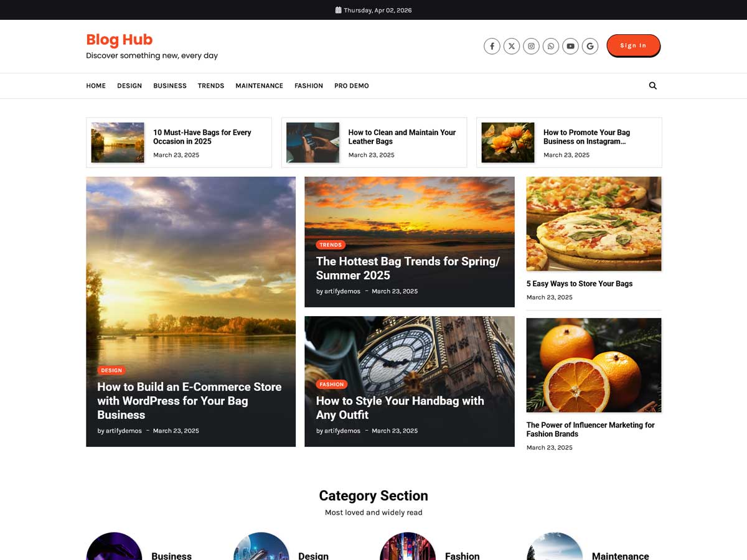Click the orange TRENDS category badge

331,245
